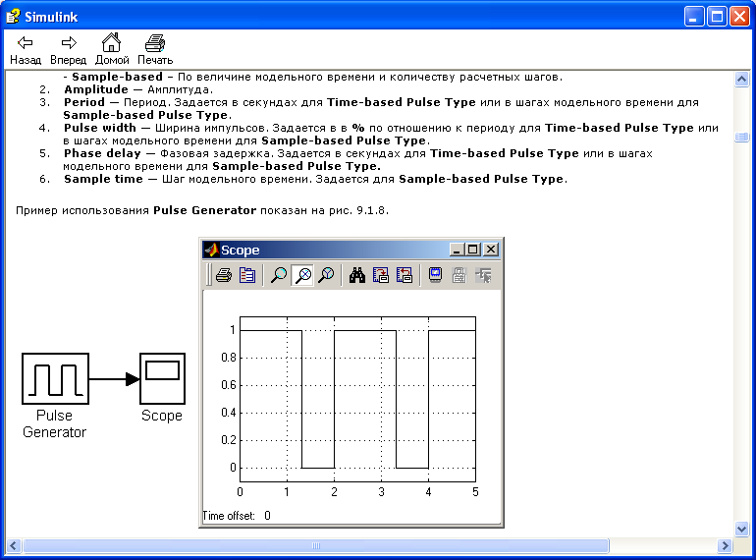The width and height of the screenshot is (756, 560).
Task: Go forward with the Вперед arrow
Action: (x=69, y=50)
